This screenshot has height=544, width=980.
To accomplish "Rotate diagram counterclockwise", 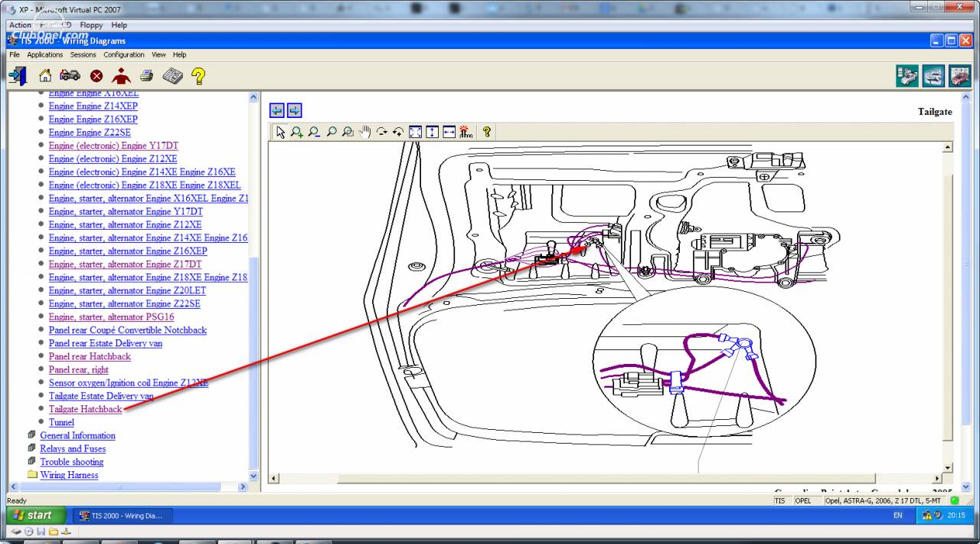I will [x=398, y=132].
